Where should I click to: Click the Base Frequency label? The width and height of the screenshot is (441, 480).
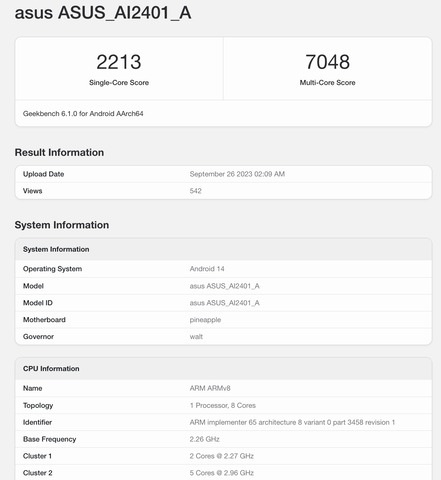point(49,439)
